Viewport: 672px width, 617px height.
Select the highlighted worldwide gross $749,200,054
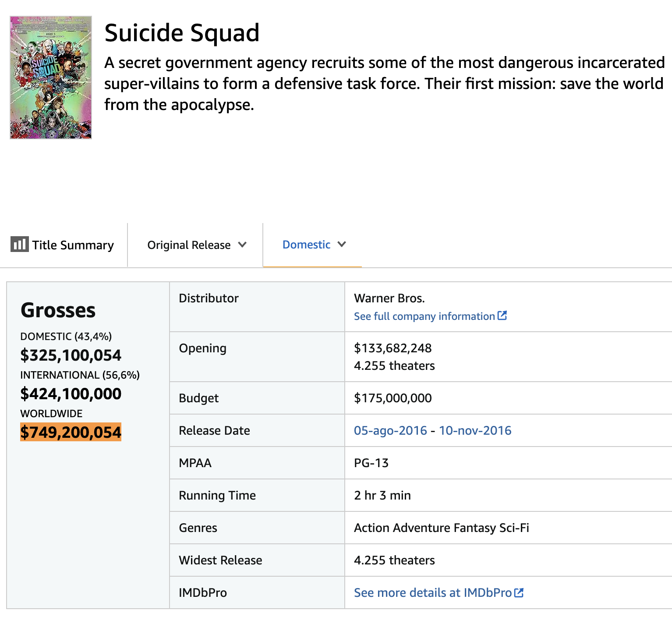pos(71,433)
